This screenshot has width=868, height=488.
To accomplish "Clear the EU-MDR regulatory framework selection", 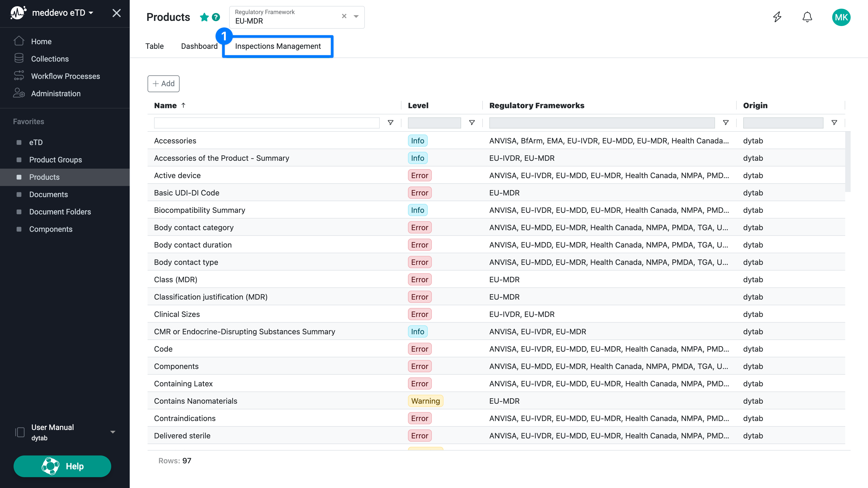I will (x=344, y=16).
